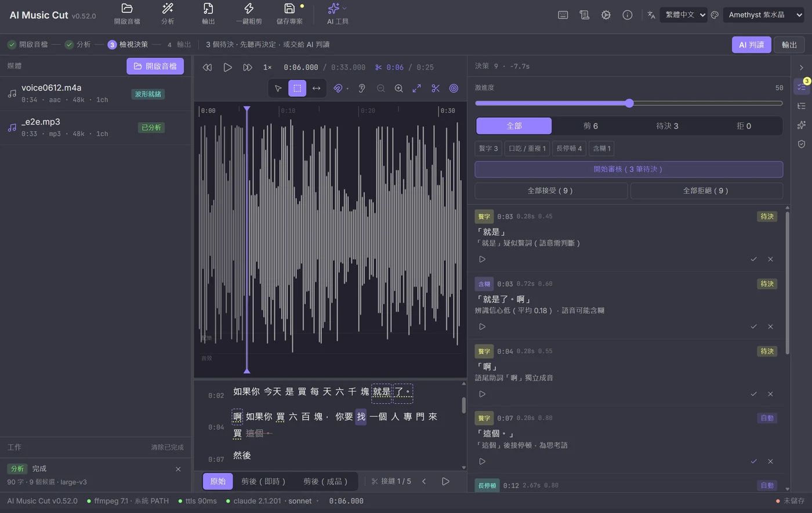Show the info about dialog icon

coord(627,15)
